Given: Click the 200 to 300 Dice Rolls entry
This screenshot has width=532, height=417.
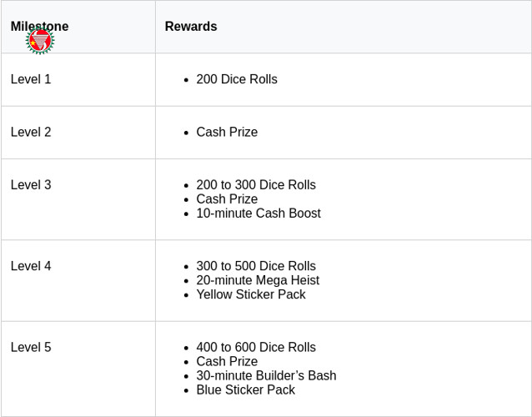Looking at the screenshot, I should pyautogui.click(x=256, y=185).
